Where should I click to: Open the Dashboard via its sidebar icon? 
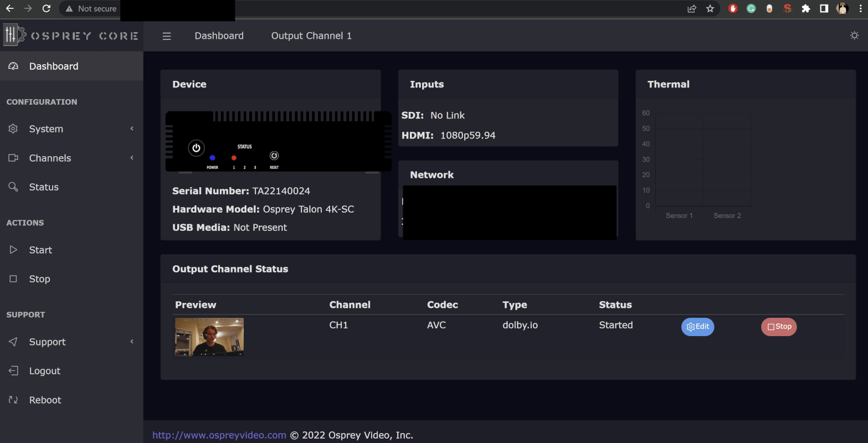coord(13,66)
